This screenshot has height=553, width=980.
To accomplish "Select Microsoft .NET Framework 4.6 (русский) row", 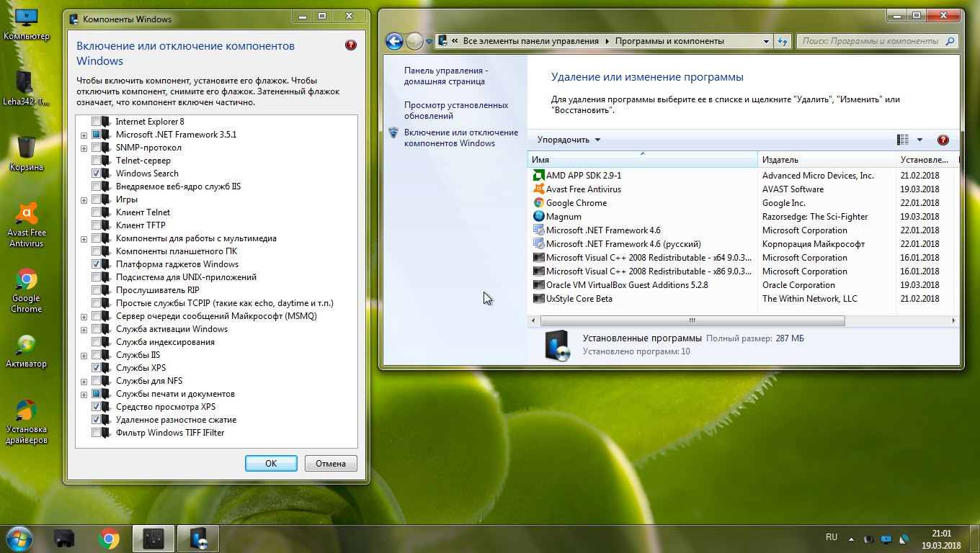I will pos(742,243).
